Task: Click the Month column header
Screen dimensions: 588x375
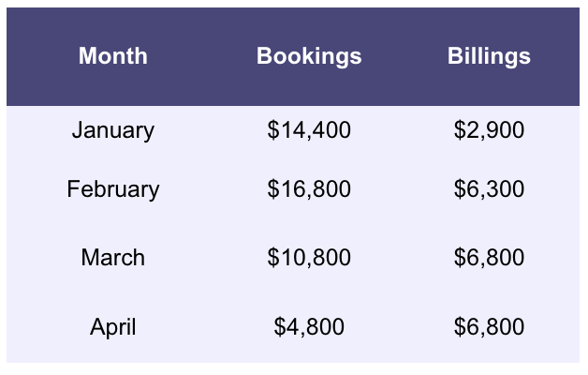Action: click(113, 56)
